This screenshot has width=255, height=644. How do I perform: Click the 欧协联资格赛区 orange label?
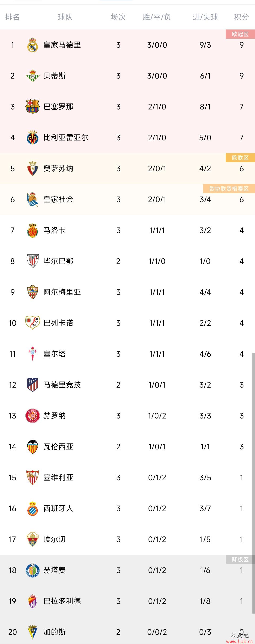[229, 189]
